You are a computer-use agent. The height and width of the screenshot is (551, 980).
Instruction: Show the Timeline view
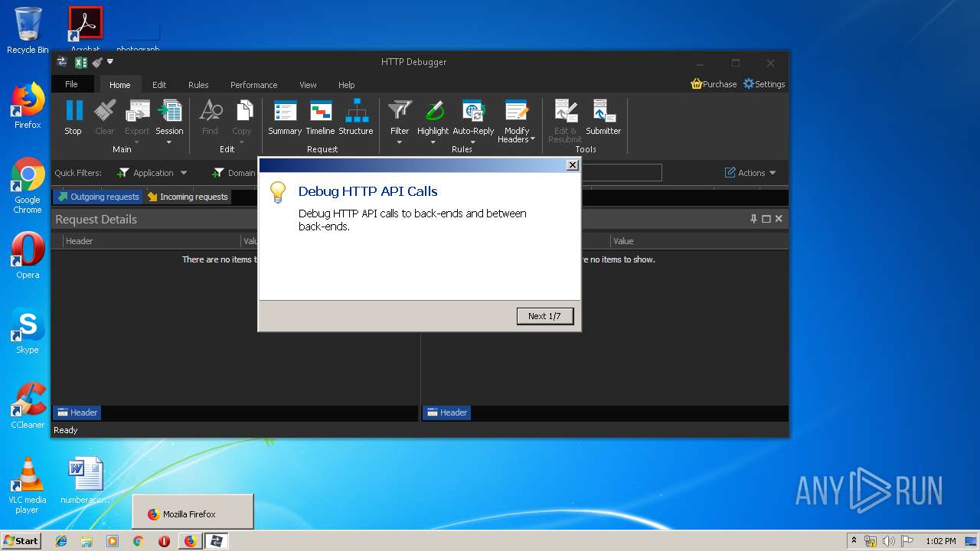click(x=320, y=117)
